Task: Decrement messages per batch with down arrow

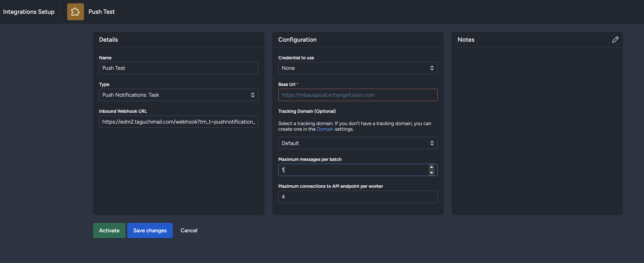Action: (x=431, y=173)
